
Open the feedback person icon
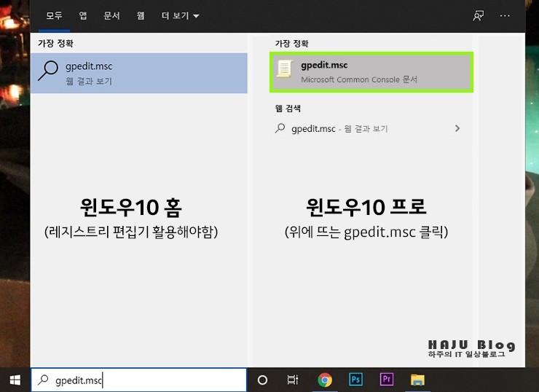click(x=478, y=16)
